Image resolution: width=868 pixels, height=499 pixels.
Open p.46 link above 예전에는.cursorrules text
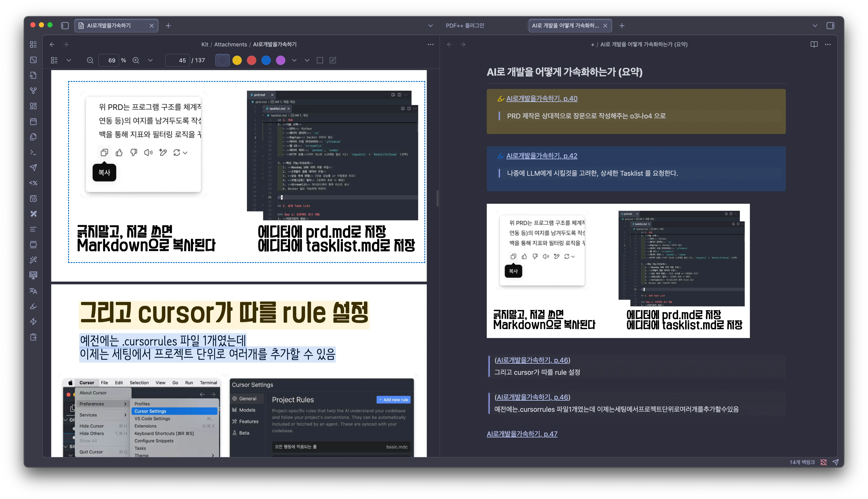pos(532,397)
